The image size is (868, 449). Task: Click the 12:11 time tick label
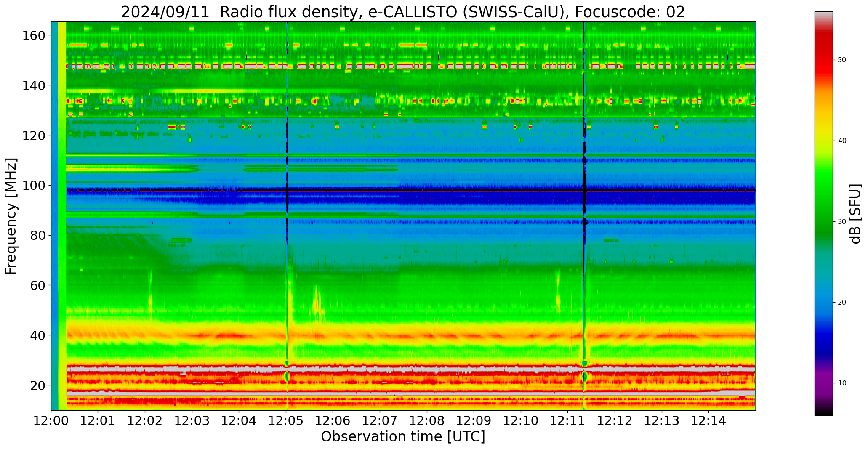coord(568,420)
